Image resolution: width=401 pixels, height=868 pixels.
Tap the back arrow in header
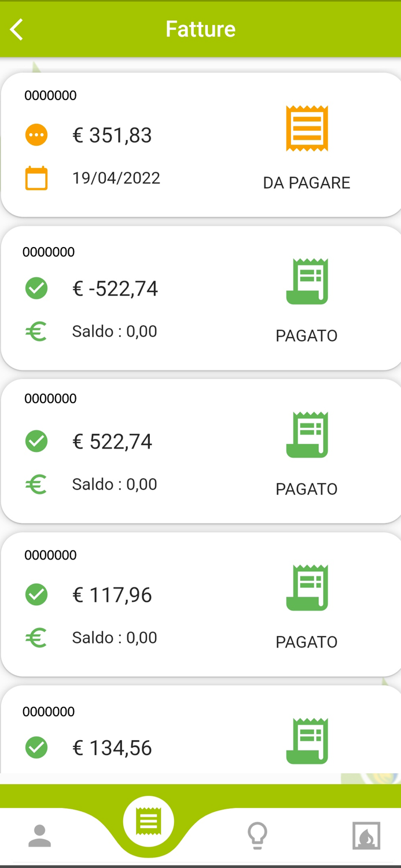click(17, 30)
